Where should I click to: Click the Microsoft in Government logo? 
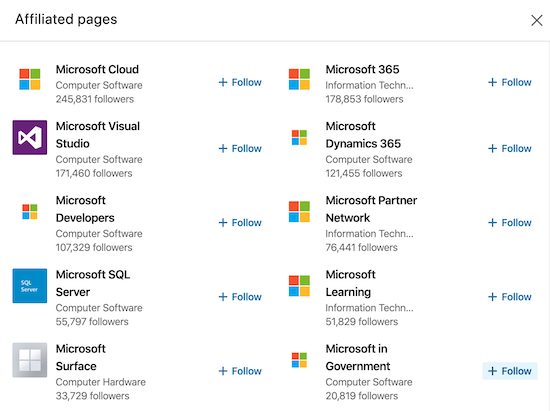(x=299, y=360)
